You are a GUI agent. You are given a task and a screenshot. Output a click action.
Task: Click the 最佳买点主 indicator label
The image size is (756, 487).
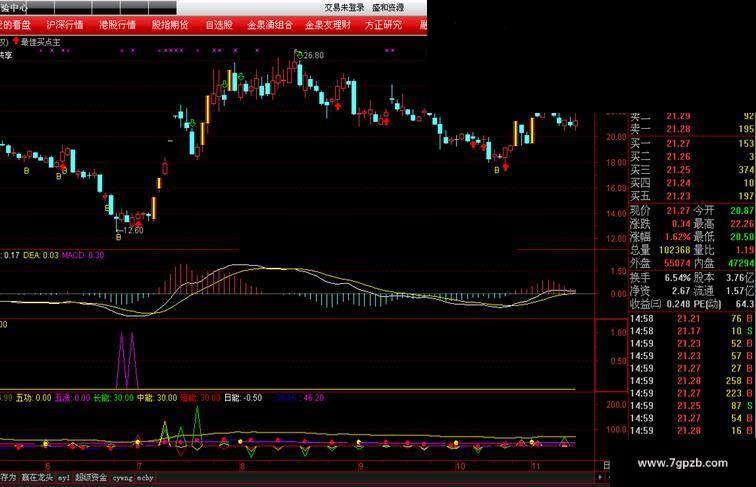40,42
